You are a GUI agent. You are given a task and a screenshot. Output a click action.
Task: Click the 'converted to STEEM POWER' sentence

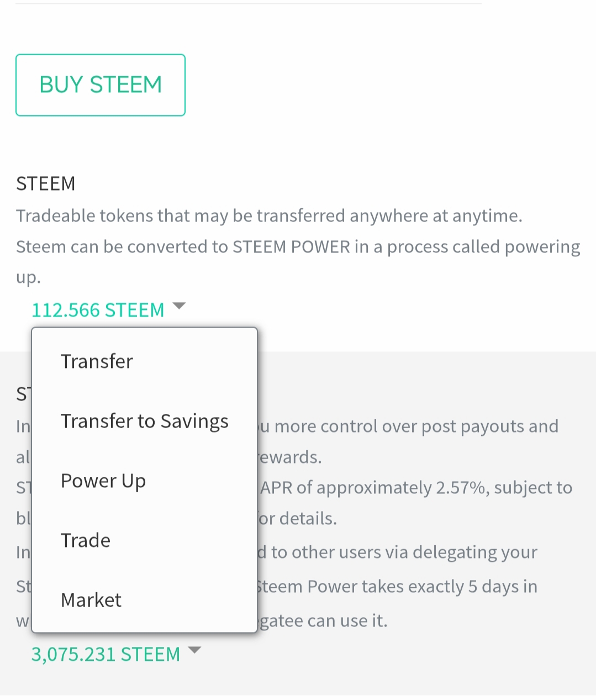coord(298,246)
